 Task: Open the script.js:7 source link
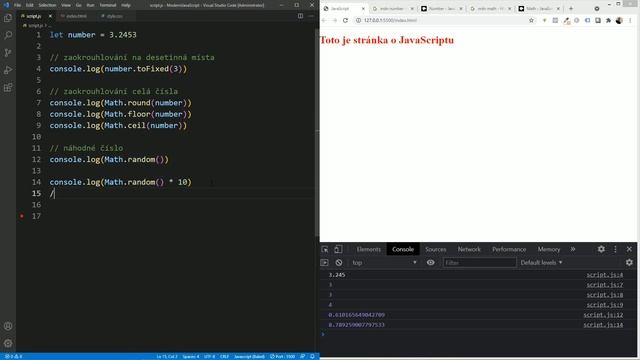604,285
